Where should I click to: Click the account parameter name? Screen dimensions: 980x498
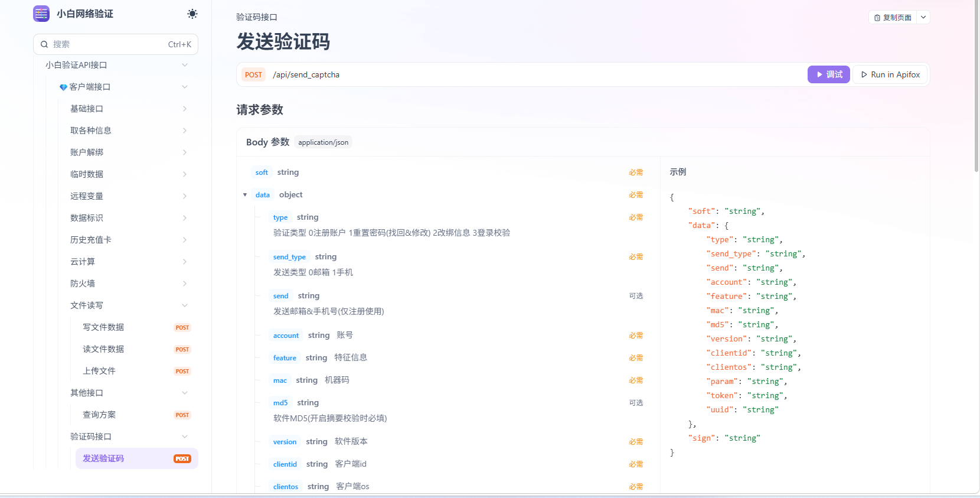click(x=286, y=336)
